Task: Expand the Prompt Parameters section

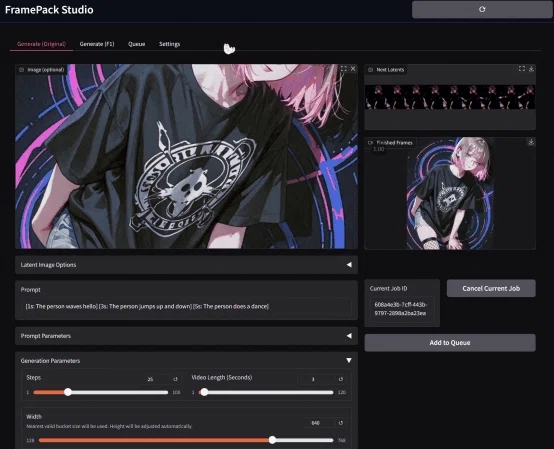Action: [x=186, y=336]
